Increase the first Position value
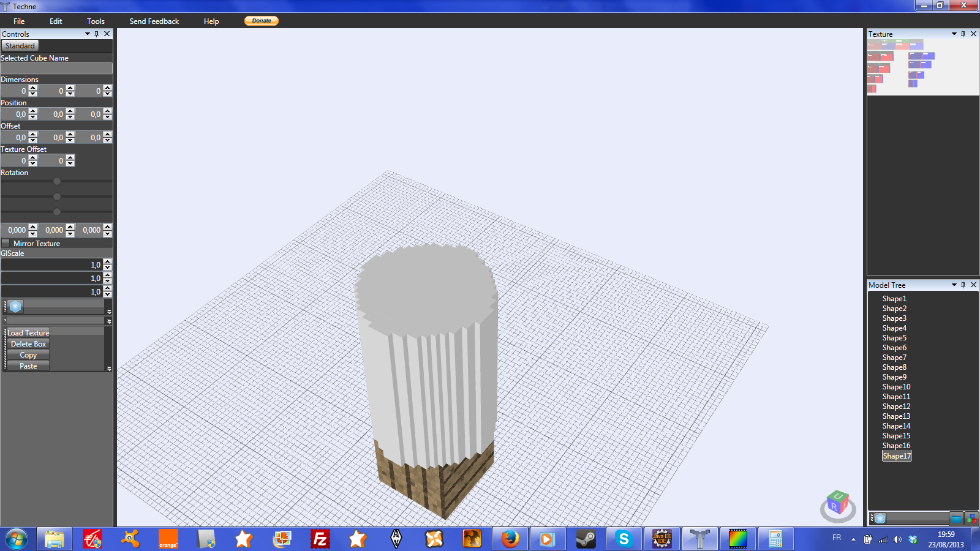The image size is (980, 551). pos(33,111)
